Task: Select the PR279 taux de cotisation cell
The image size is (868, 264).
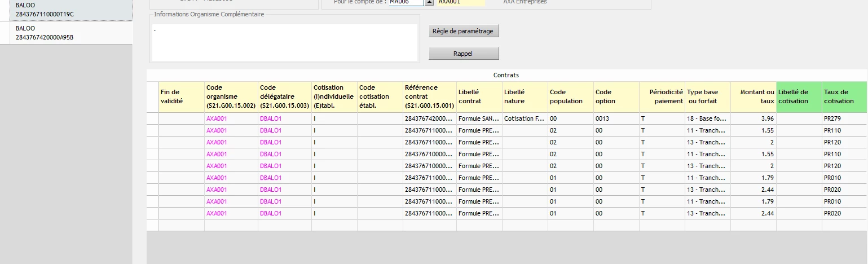Action: pyautogui.click(x=844, y=118)
